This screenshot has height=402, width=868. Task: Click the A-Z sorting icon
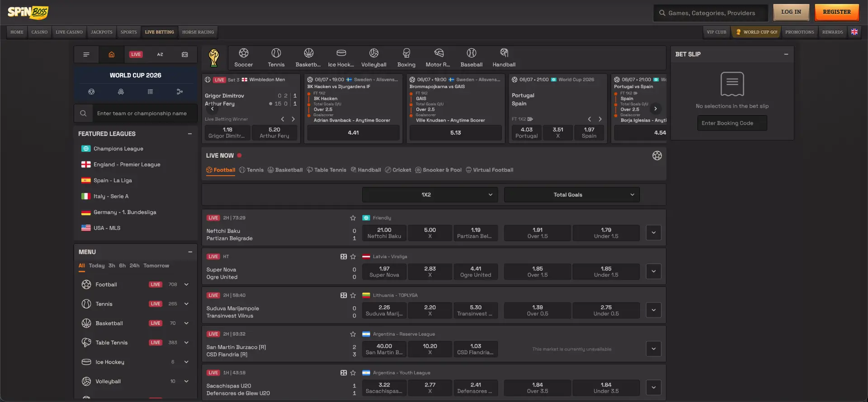point(160,55)
